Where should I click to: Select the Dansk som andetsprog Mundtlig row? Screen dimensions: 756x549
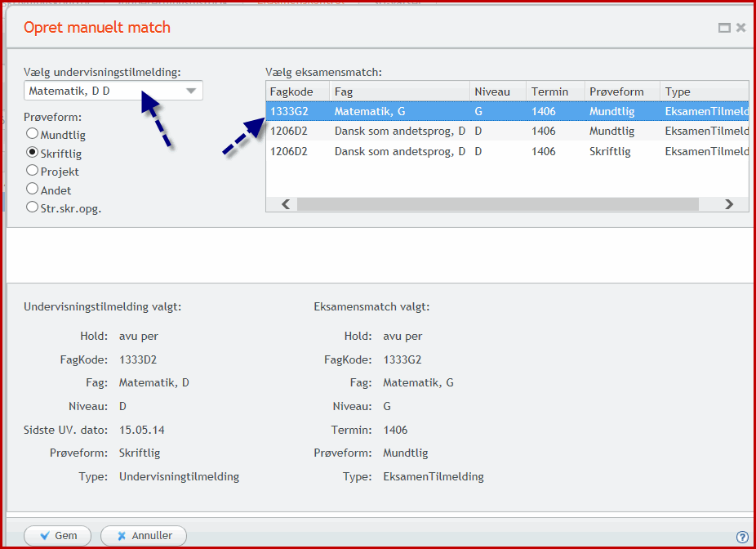click(x=507, y=132)
